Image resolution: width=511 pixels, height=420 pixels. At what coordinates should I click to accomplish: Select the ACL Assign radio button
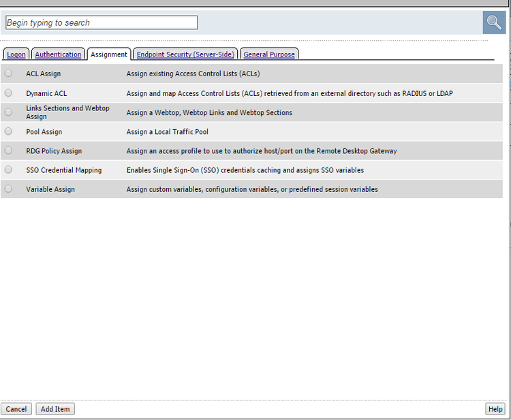(9, 74)
